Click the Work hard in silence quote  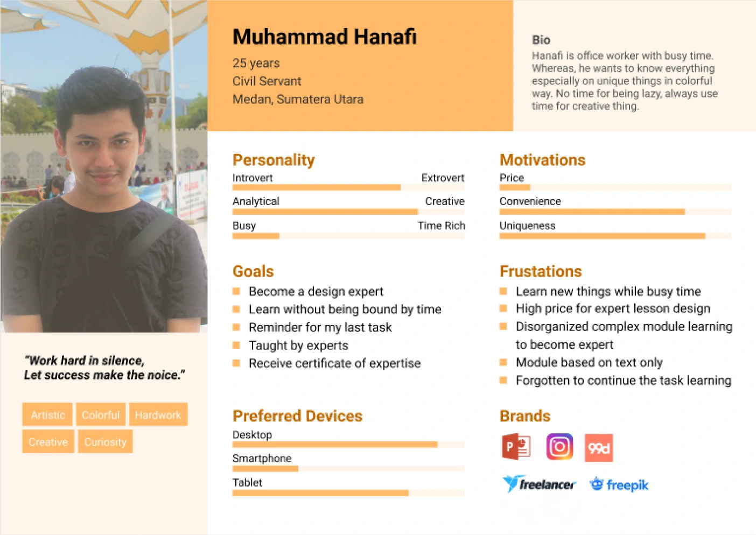pyautogui.click(x=104, y=368)
